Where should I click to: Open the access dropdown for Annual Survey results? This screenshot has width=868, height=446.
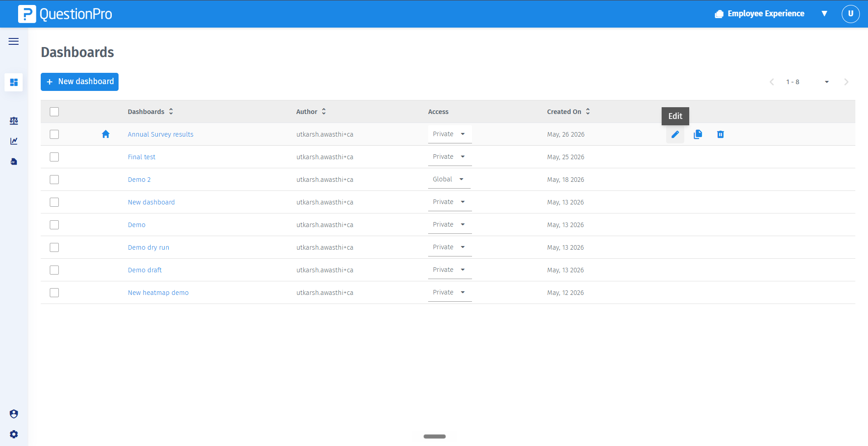coord(450,134)
